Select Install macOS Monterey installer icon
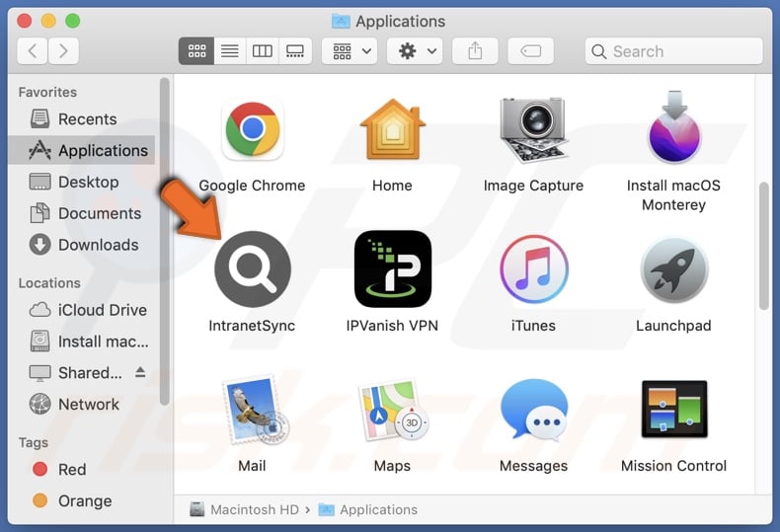This screenshot has height=532, width=780. 674,127
